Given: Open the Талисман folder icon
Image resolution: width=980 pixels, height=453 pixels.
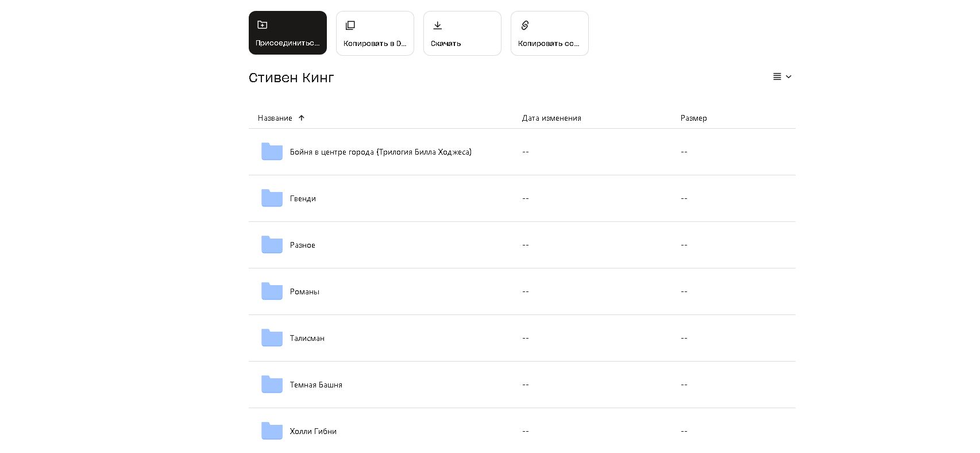Looking at the screenshot, I should pos(272,338).
